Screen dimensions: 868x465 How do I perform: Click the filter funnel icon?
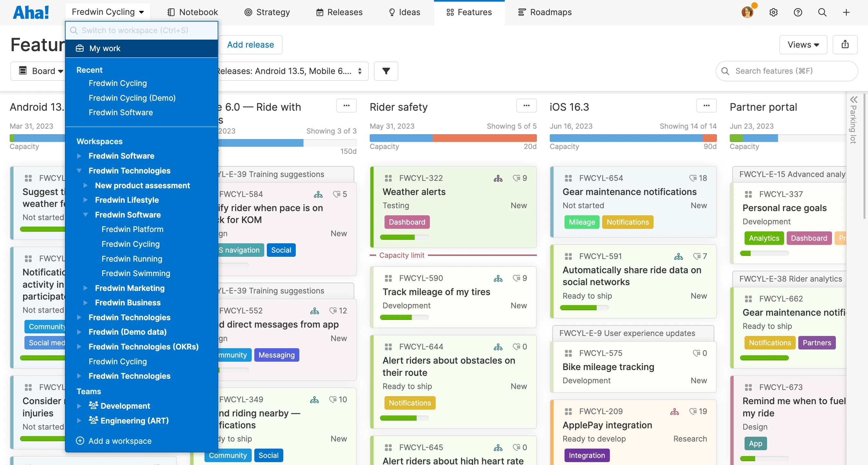[x=386, y=71]
